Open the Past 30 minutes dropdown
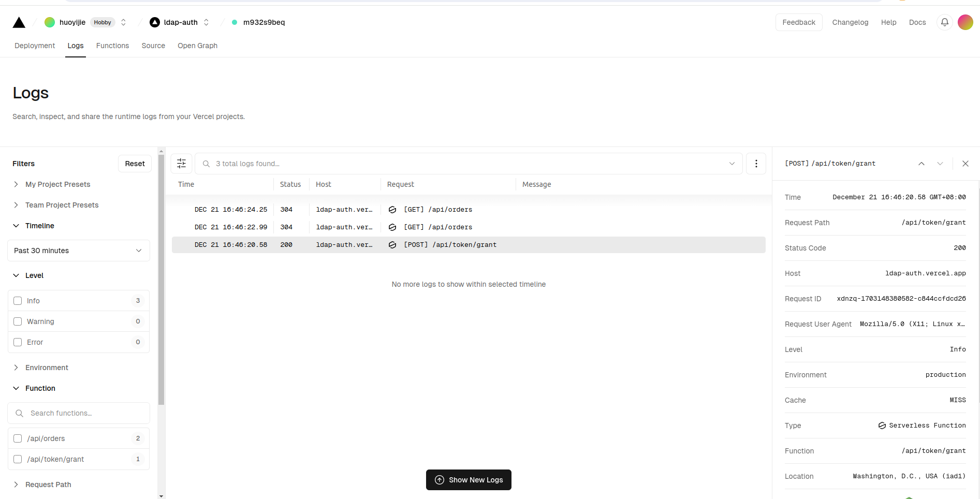 tap(79, 251)
